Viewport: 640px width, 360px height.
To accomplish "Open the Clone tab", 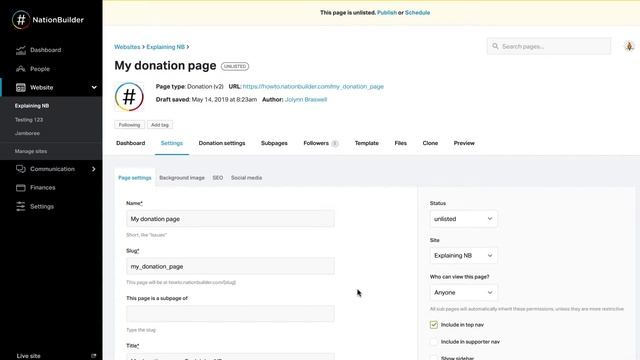I will point(430,143).
